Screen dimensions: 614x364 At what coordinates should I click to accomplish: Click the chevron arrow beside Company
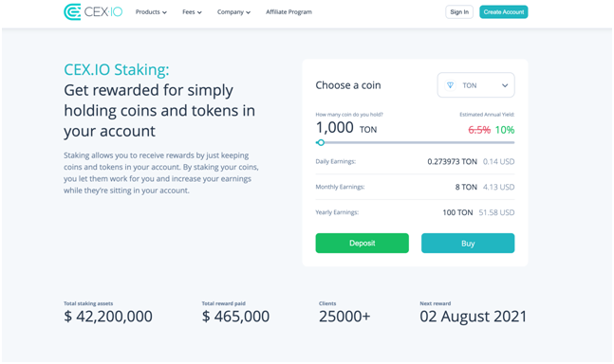249,12
